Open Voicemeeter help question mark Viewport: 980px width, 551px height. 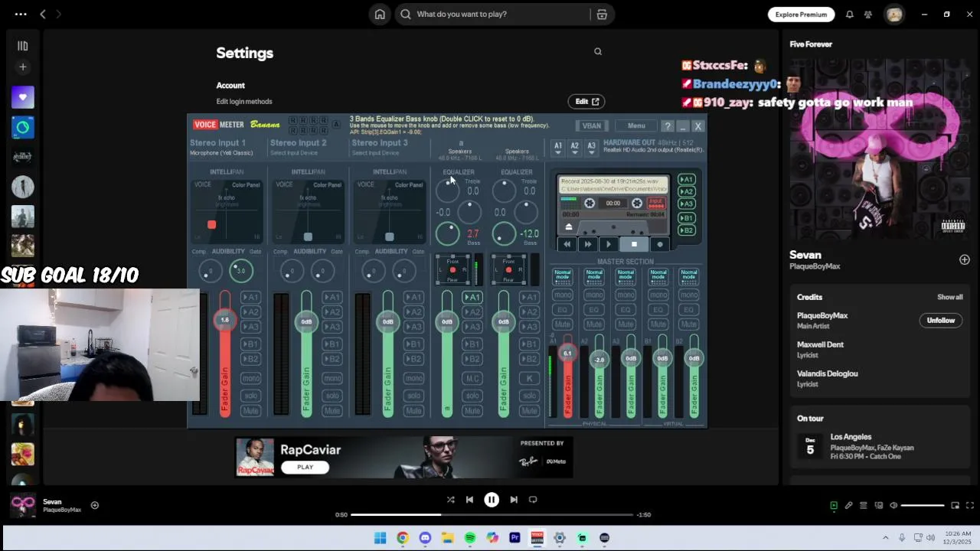(668, 126)
